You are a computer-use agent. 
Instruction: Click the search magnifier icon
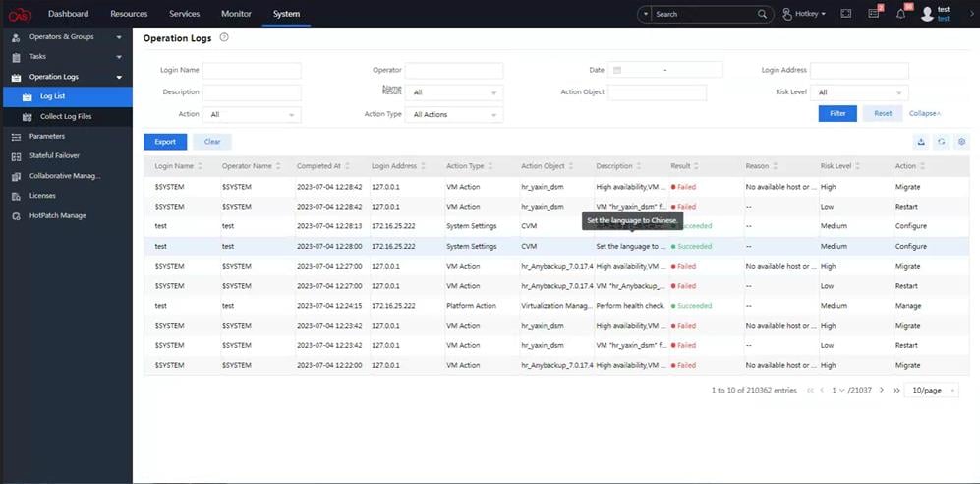coord(762,14)
